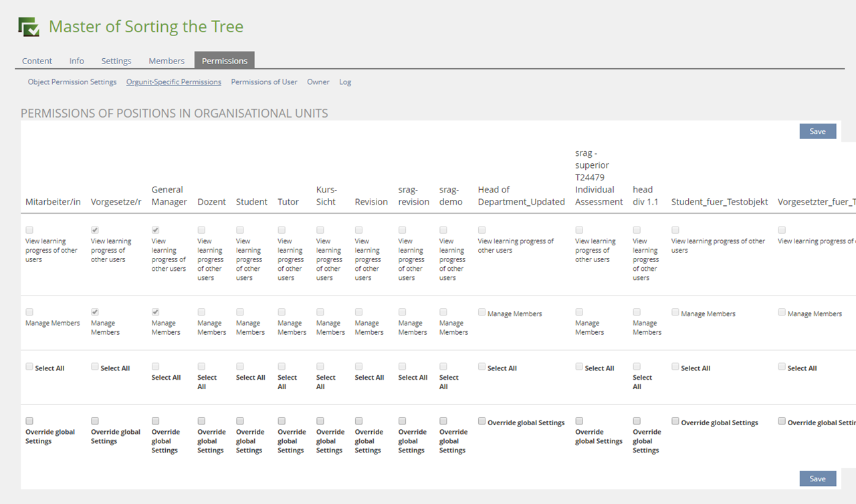Uncheck Manage Members for Vorgesetze/r
This screenshot has width=856, height=504.
pyautogui.click(x=95, y=312)
